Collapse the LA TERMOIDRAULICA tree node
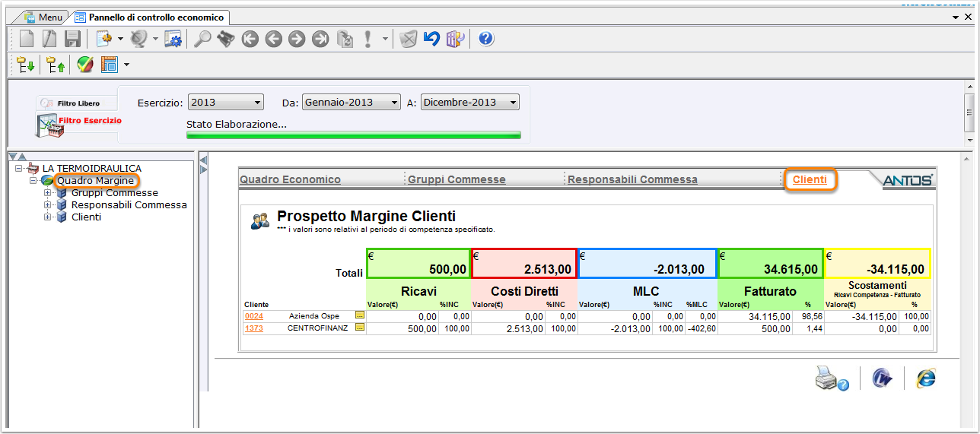 click(x=19, y=169)
